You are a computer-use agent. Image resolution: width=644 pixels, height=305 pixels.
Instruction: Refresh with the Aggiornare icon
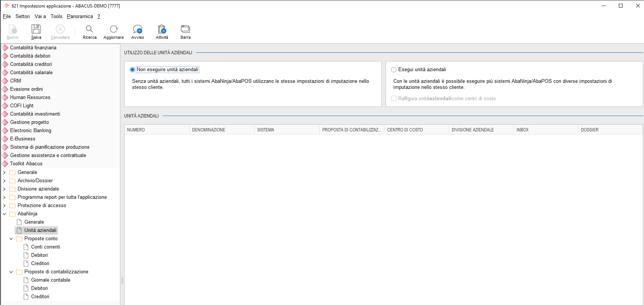coord(114,32)
